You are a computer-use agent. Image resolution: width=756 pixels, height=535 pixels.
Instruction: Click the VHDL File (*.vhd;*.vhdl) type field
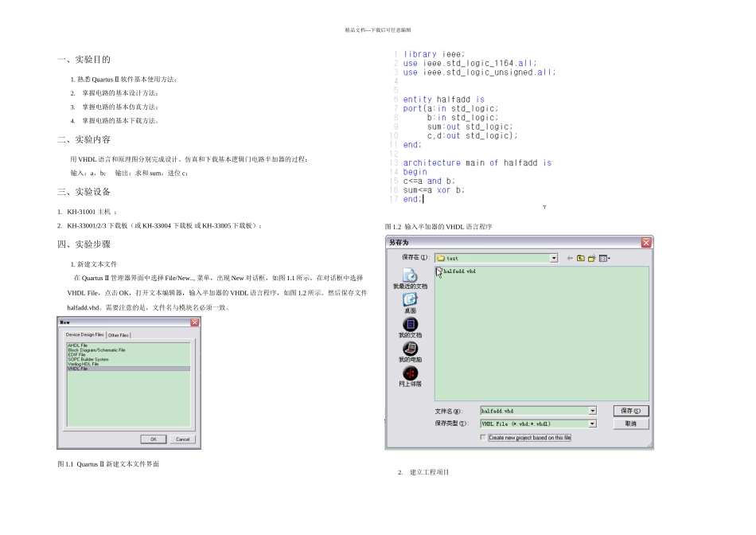pyautogui.click(x=534, y=424)
